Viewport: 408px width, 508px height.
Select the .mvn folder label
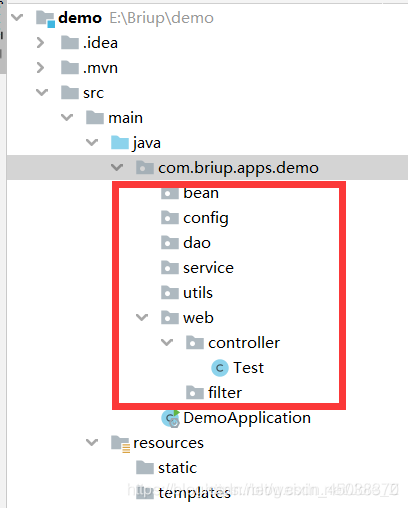click(100, 68)
